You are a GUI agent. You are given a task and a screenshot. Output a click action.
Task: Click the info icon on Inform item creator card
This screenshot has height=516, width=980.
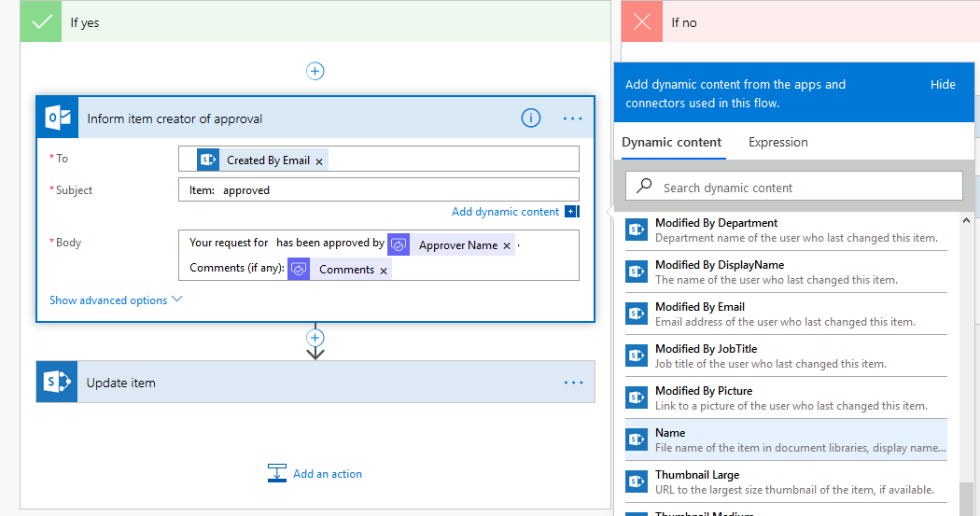click(530, 119)
